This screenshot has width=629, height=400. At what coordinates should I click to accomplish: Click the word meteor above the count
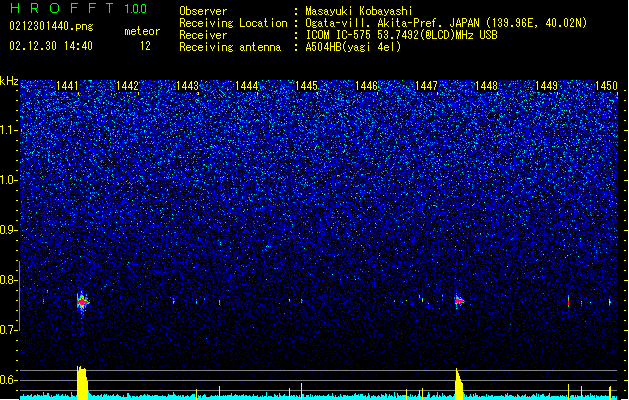point(142,31)
